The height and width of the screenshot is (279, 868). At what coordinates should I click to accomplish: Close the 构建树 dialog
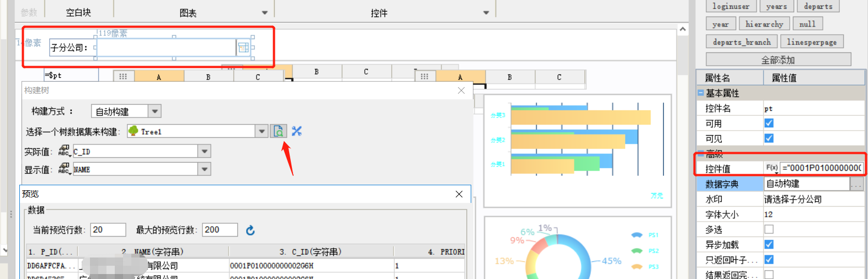click(x=461, y=90)
